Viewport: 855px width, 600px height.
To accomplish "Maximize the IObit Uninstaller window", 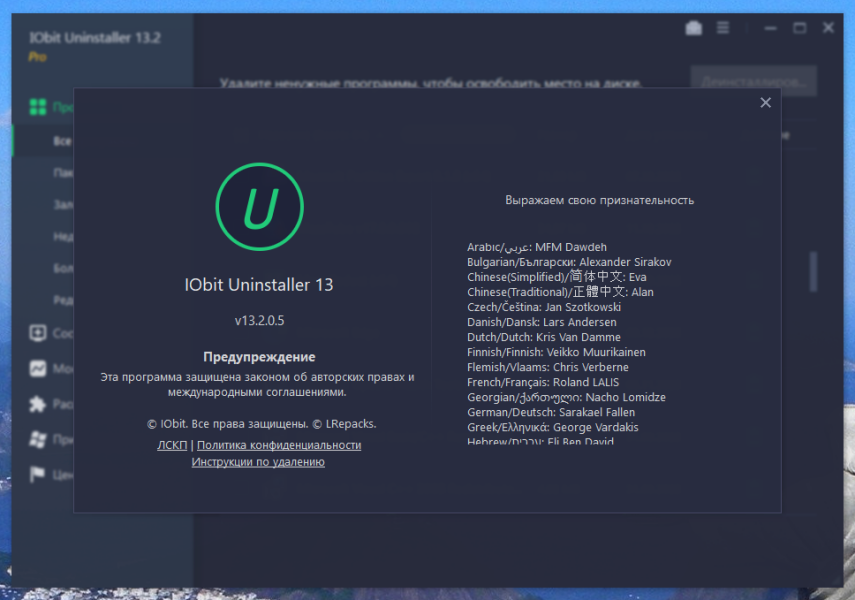I will (799, 28).
